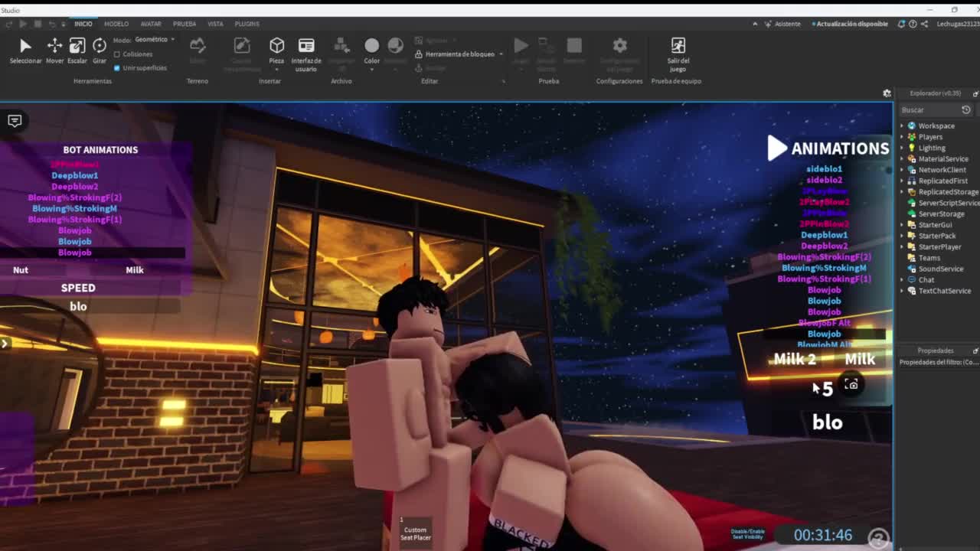The height and width of the screenshot is (551, 980).
Task: Open the Modo Geométrico dropdown
Action: (x=155, y=40)
